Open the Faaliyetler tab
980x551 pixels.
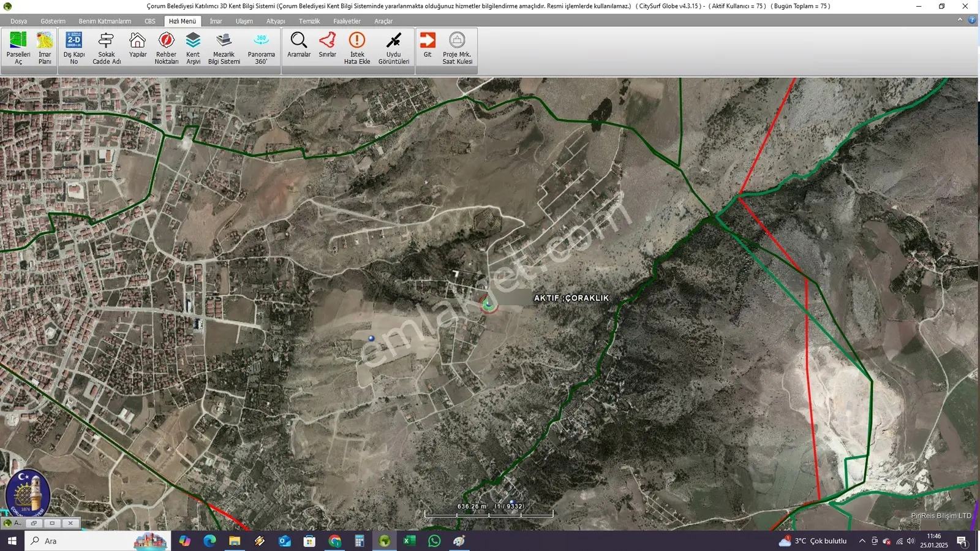tap(347, 21)
